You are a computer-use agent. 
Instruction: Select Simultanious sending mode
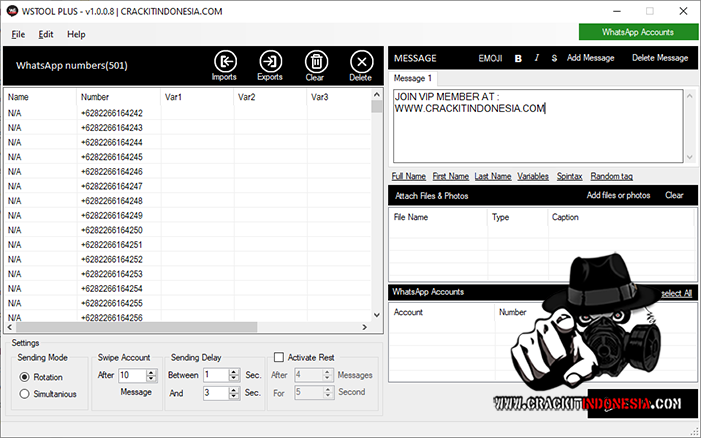click(x=25, y=395)
